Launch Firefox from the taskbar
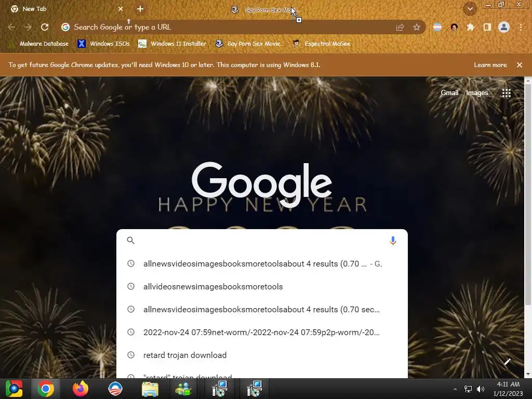The height and width of the screenshot is (399, 532). pos(81,389)
